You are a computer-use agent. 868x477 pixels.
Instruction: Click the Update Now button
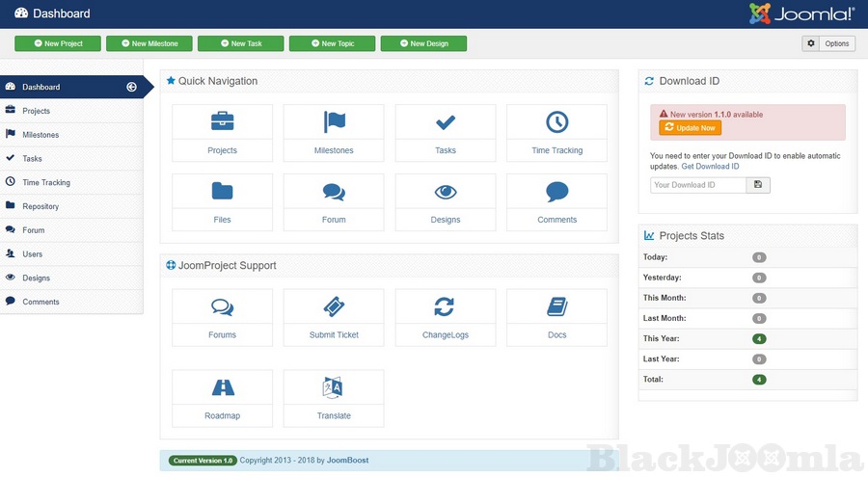pyautogui.click(x=691, y=128)
